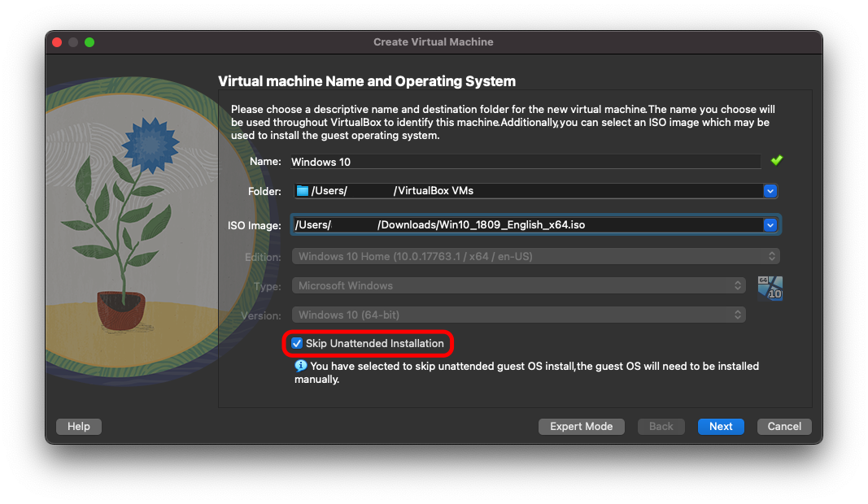This screenshot has height=504, width=868.
Task: Click the Next button to continue
Action: tap(720, 427)
